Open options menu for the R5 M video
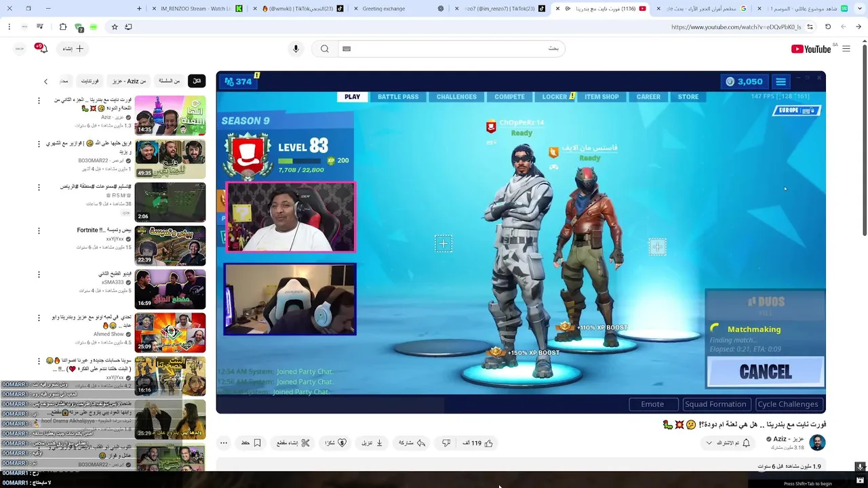 39,187
